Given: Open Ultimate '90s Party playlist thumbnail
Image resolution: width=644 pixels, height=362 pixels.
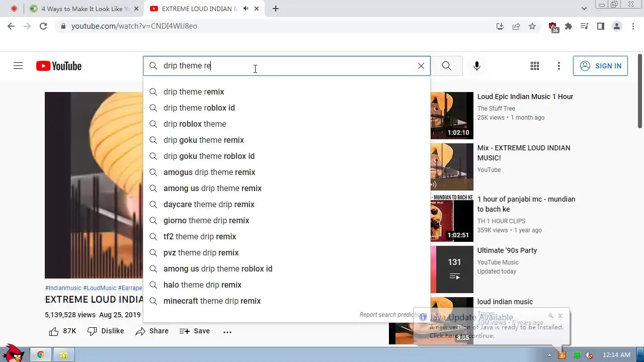Looking at the screenshot, I should pyautogui.click(x=452, y=269).
